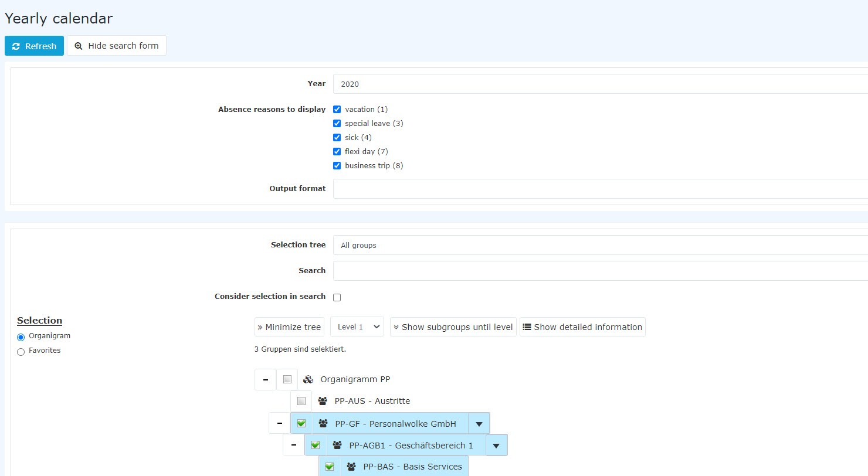Image resolution: width=868 pixels, height=476 pixels.
Task: Uncheck the PP-BAS - Basis Services checkbox
Action: (x=330, y=467)
